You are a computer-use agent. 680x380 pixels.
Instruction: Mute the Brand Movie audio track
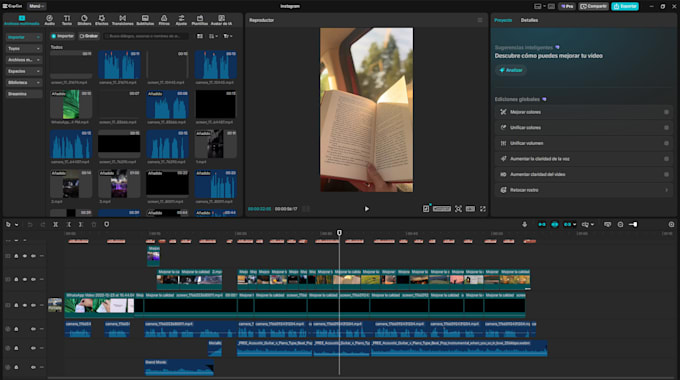coord(33,367)
